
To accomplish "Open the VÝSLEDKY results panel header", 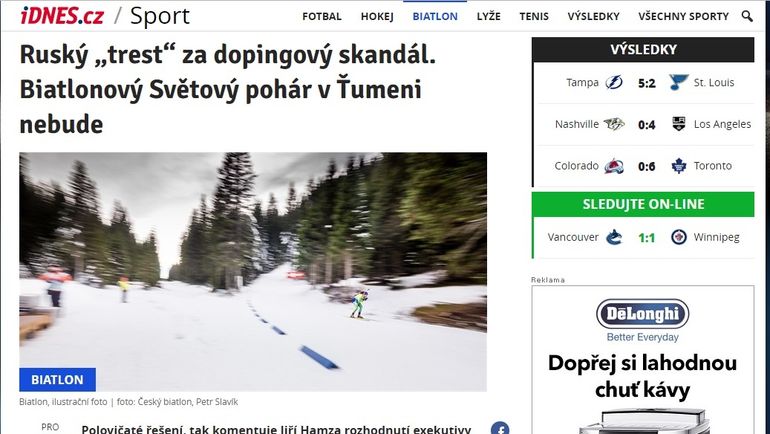I will click(x=643, y=50).
